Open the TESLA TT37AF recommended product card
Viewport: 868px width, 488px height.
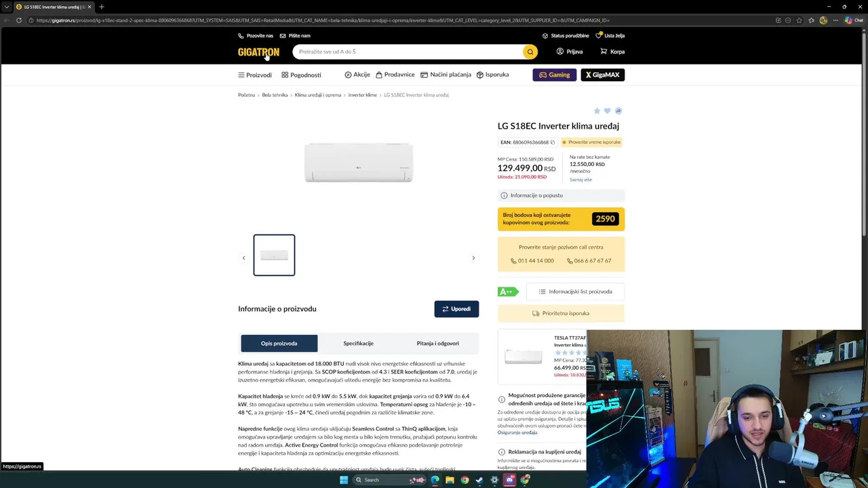coord(542,356)
